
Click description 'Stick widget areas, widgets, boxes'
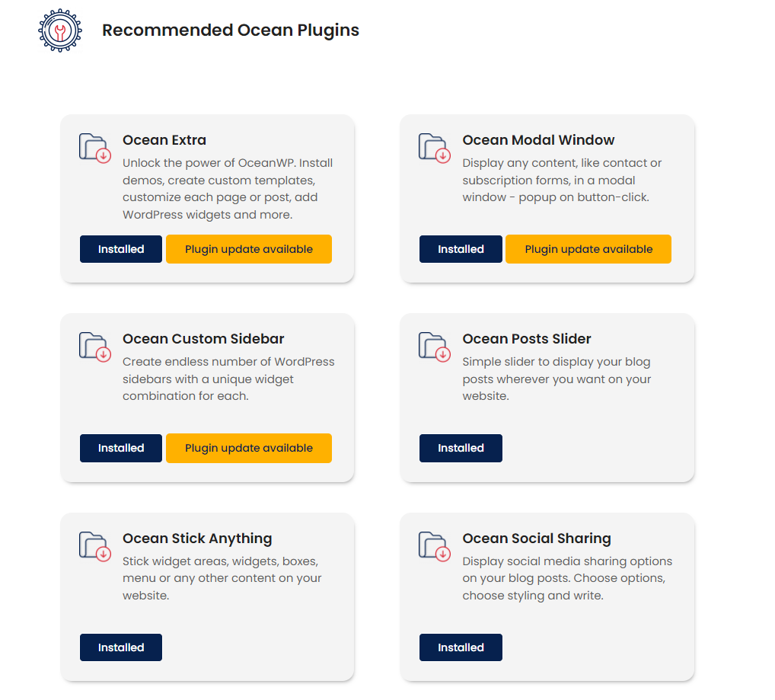pos(222,578)
